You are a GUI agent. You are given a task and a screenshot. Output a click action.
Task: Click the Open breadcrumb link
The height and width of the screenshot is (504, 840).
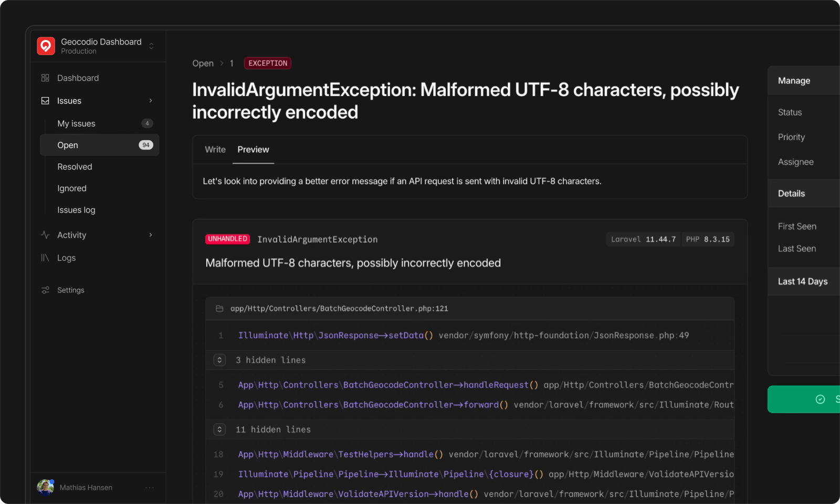point(203,64)
